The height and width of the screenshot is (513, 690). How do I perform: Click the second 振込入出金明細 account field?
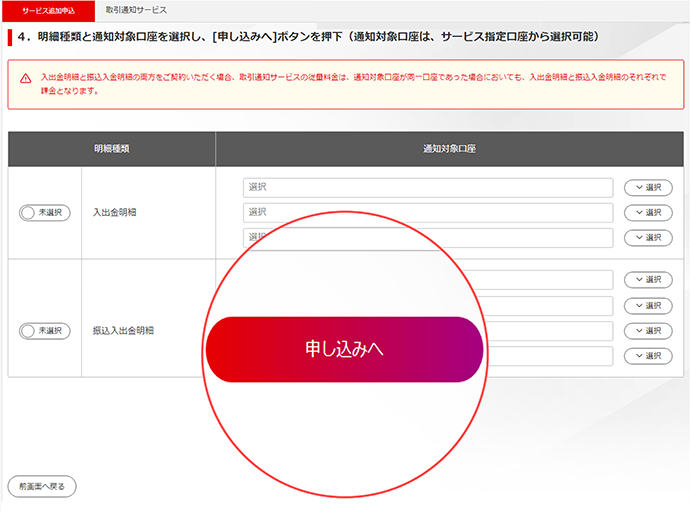coord(550,305)
